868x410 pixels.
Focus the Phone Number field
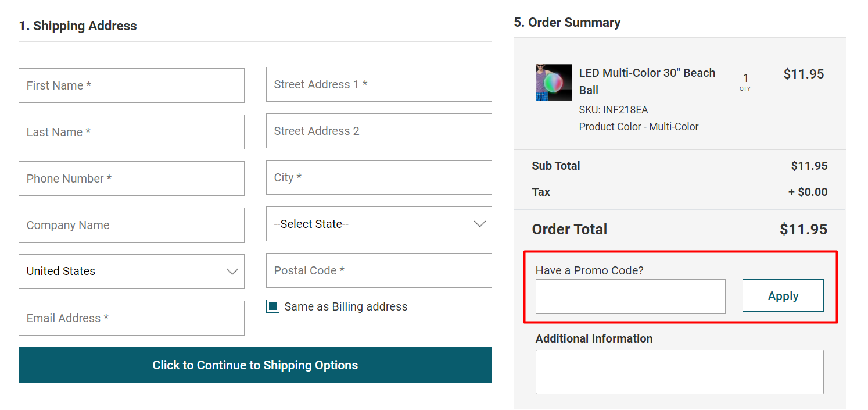pyautogui.click(x=131, y=179)
